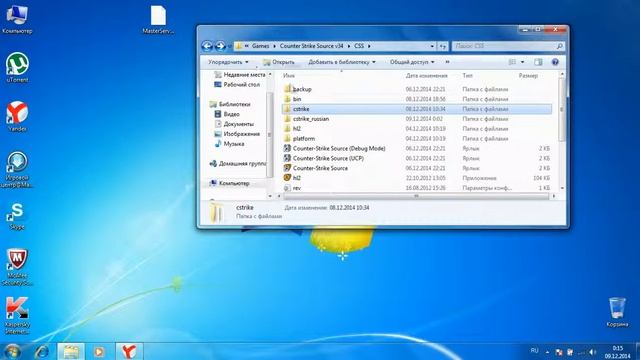The height and width of the screenshot is (360, 640).
Task: Click the Counter-Strike Source (Debug Mode) shortcut icon
Action: 287,148
